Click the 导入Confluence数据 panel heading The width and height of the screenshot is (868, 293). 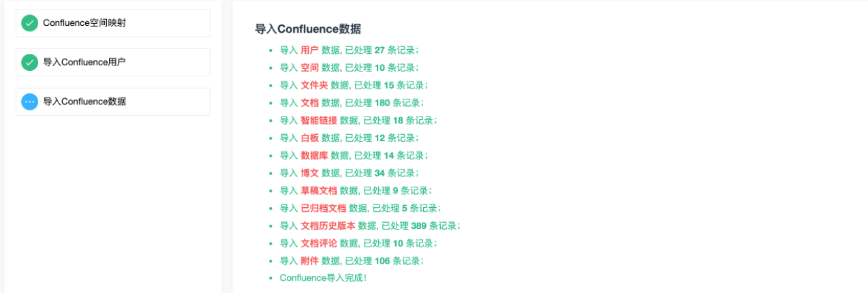click(307, 29)
